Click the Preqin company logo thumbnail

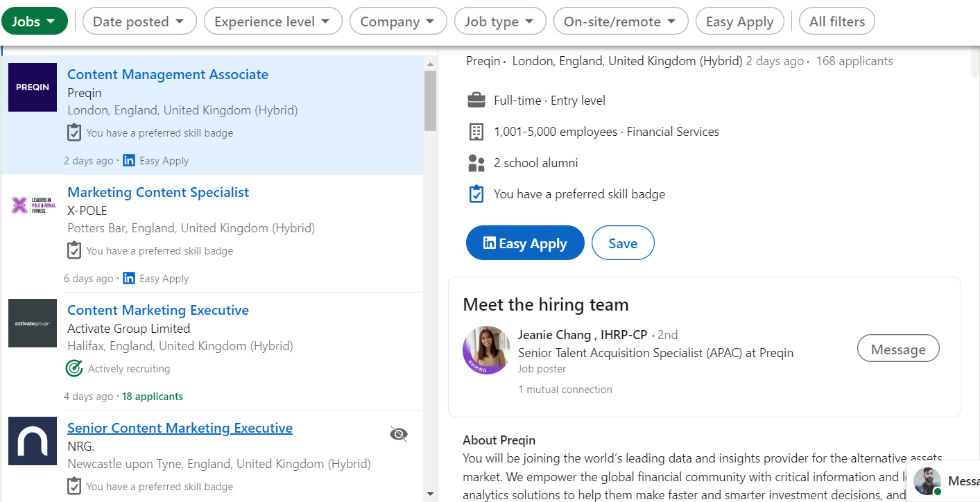(x=33, y=87)
